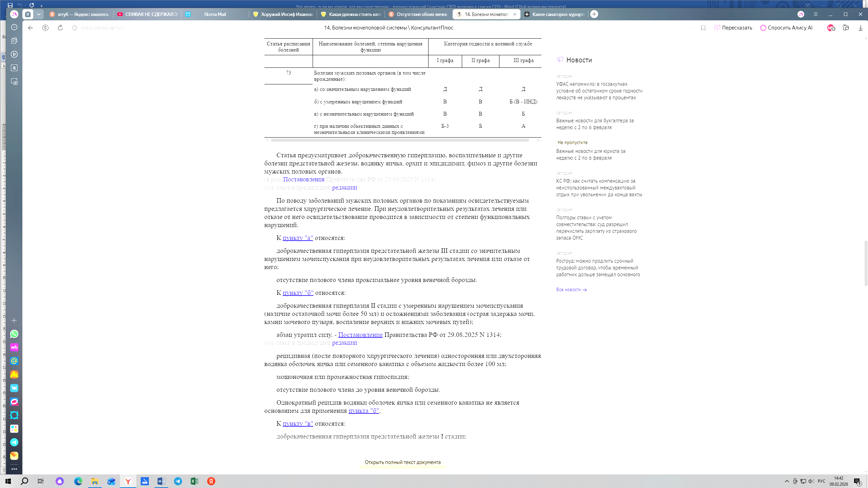Open news about УФАС госзакупках
868x488 pixels.
pos(599,91)
